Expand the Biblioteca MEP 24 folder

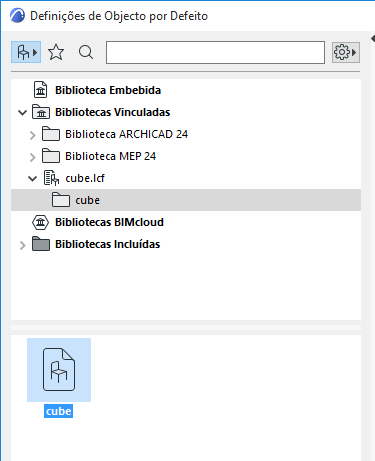[x=32, y=157]
